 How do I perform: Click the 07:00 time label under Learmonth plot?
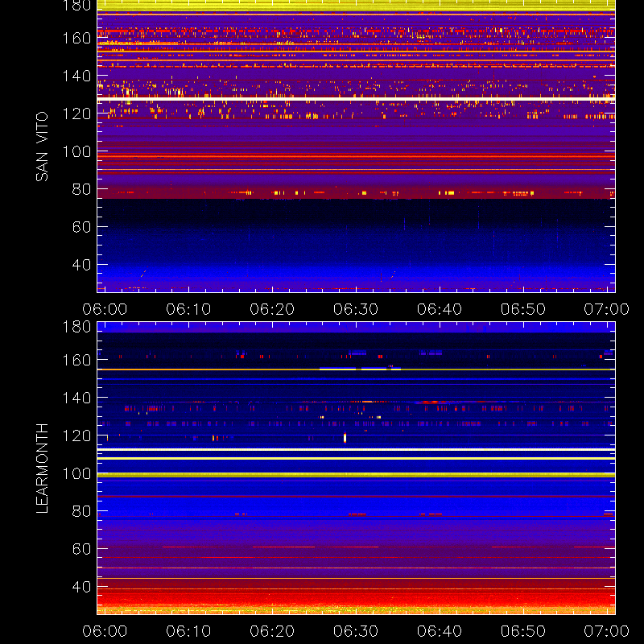pyautogui.click(x=607, y=631)
